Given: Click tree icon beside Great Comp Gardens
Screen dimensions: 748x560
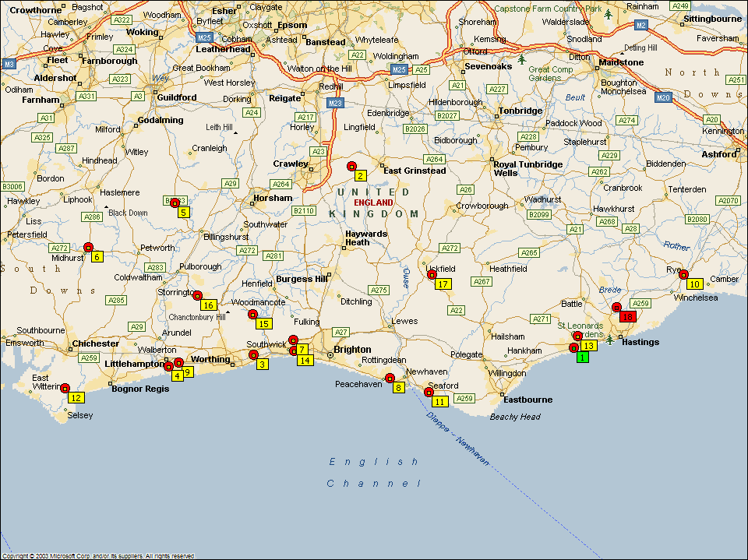Looking at the screenshot, I should (x=521, y=59).
